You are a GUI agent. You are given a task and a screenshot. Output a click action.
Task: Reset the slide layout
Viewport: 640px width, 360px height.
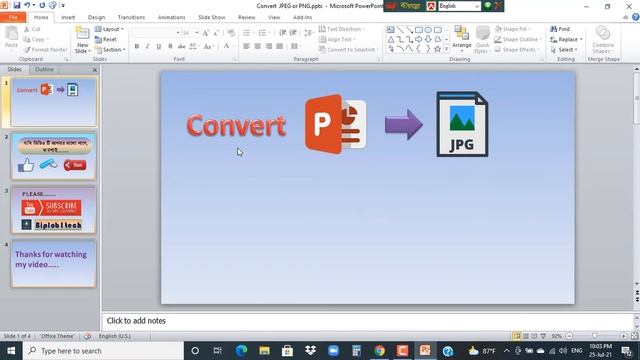pos(106,39)
